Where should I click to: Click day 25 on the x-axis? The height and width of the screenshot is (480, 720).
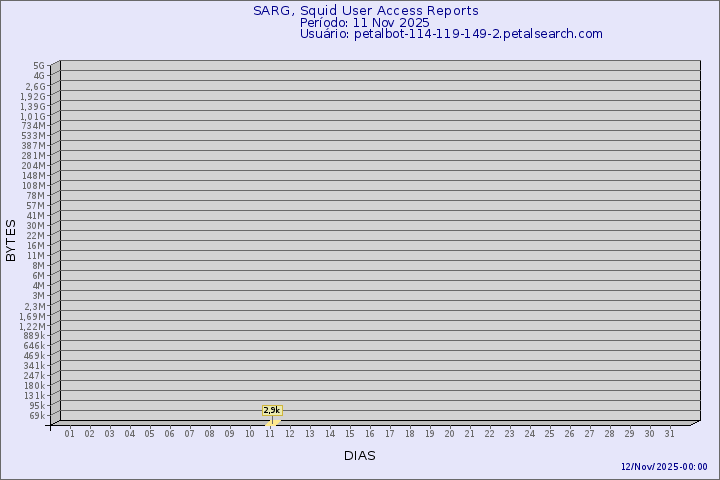coord(550,434)
